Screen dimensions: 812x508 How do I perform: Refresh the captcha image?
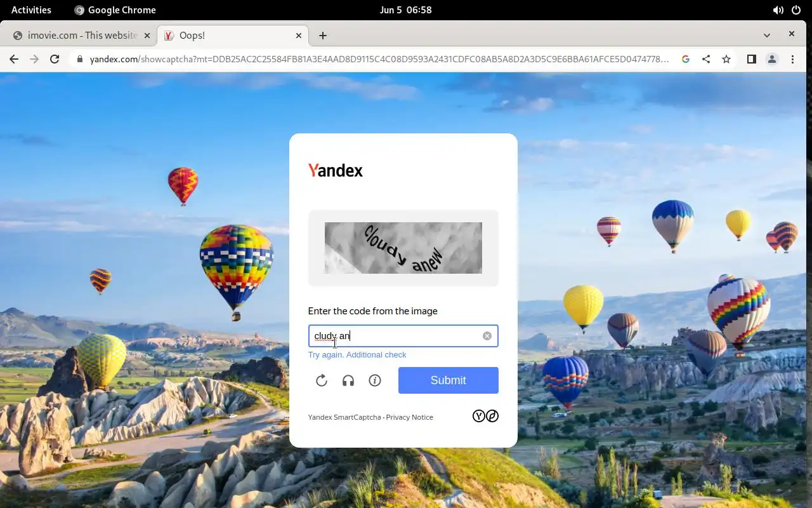[322, 380]
